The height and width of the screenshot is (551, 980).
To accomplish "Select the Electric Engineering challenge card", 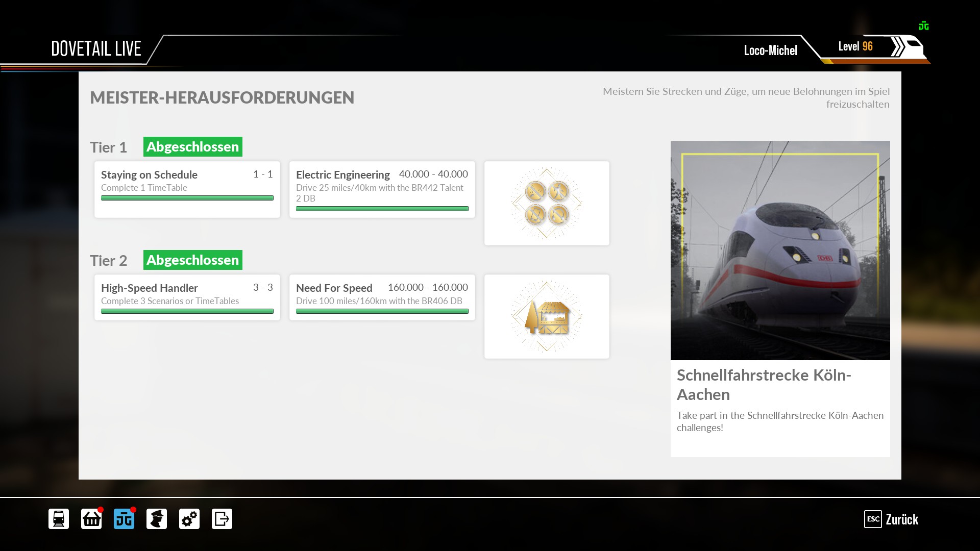I will (x=382, y=189).
